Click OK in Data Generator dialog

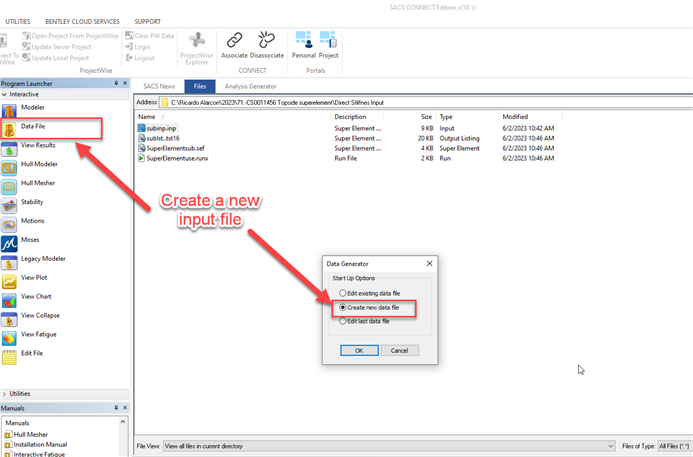coord(359,350)
